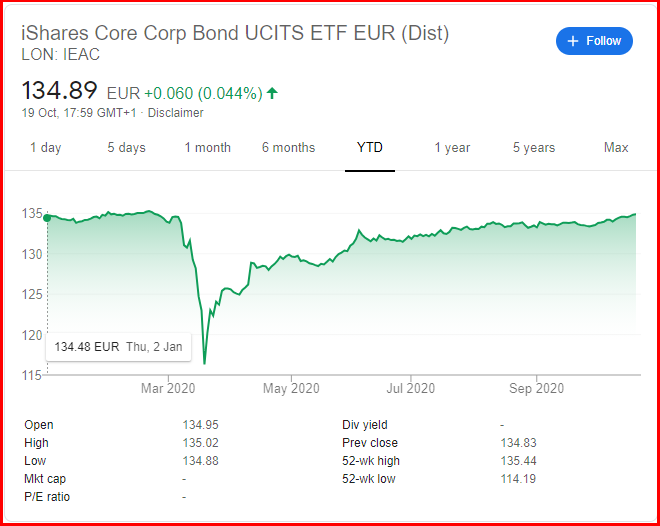Click the YTD tab

point(370,148)
